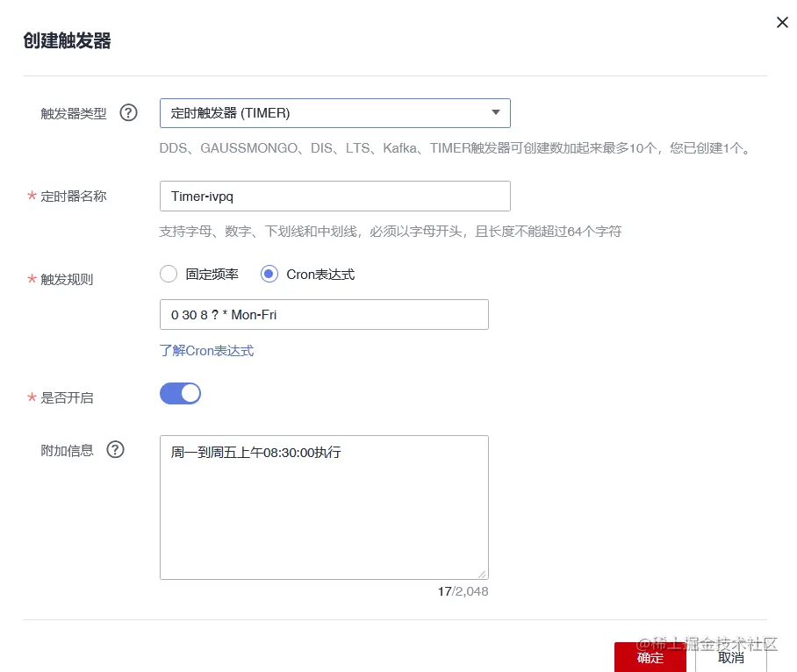Click the question mark circle icon

[x=128, y=112]
